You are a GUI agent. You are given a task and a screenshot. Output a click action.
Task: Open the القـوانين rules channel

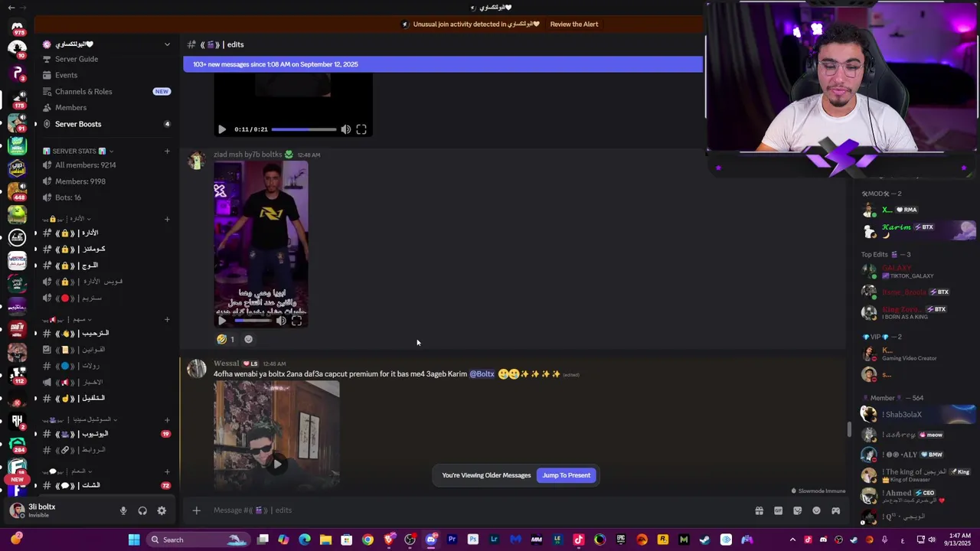click(x=107, y=350)
